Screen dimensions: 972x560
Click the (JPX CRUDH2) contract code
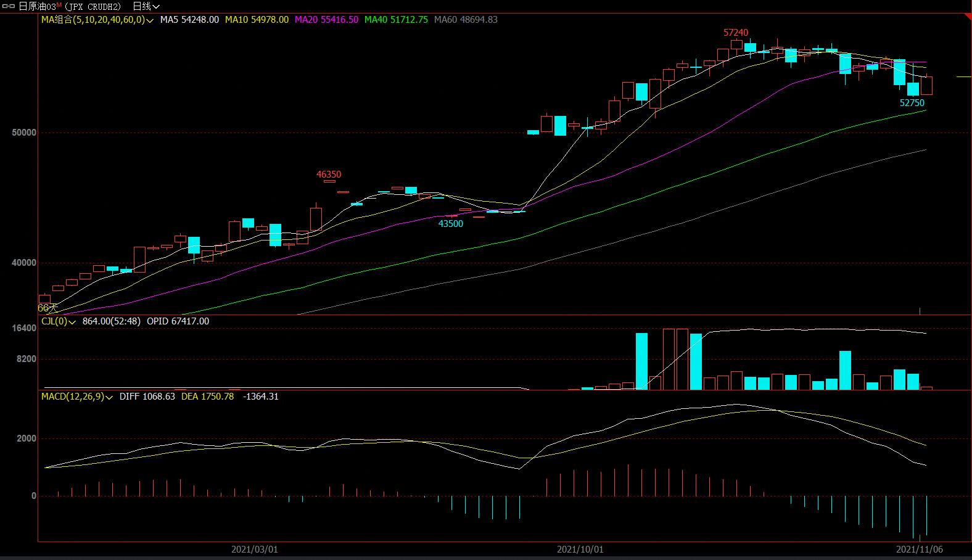click(x=93, y=6)
